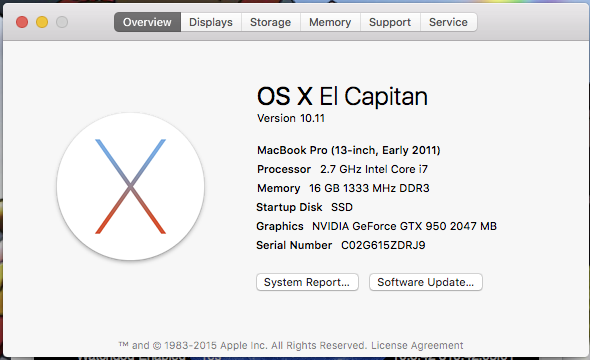Close the About This Mac window
Image resolution: width=590 pixels, height=360 pixels.
coord(22,22)
